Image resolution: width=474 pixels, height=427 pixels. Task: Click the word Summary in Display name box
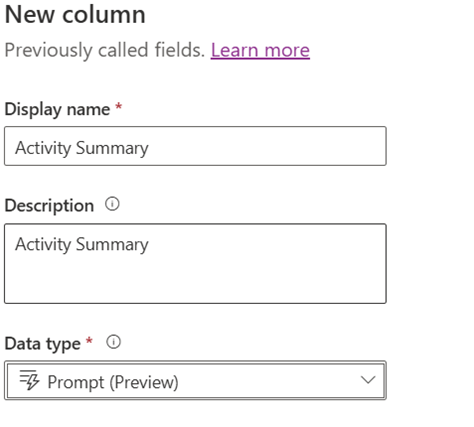pyautogui.click(x=112, y=148)
